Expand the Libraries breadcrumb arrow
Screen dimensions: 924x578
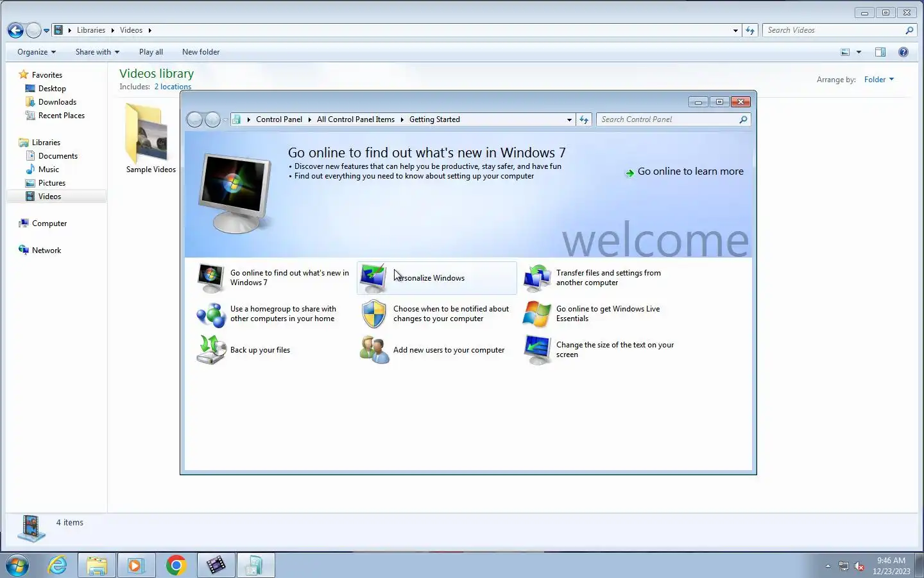click(112, 30)
